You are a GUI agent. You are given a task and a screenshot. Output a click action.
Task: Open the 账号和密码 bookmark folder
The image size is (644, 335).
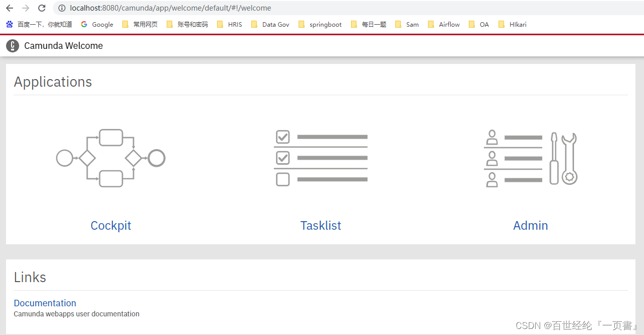[187, 24]
